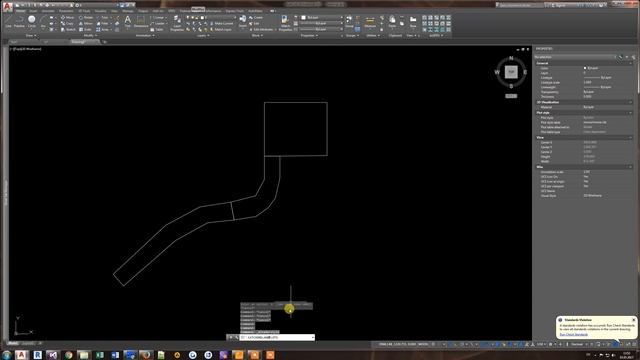Image resolution: width=640 pixels, height=360 pixels.
Task: Close the Standards Violation balloon
Action: pyautogui.click(x=633, y=320)
